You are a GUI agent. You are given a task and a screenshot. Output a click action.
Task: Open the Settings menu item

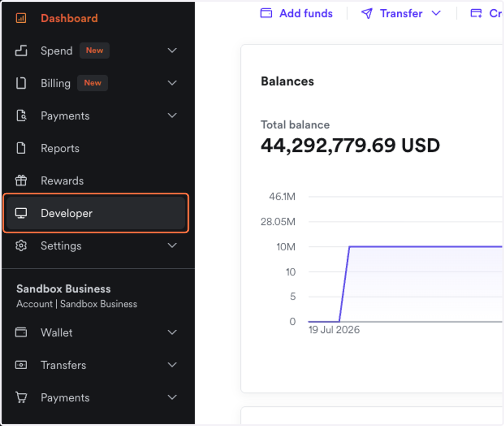pyautogui.click(x=61, y=246)
